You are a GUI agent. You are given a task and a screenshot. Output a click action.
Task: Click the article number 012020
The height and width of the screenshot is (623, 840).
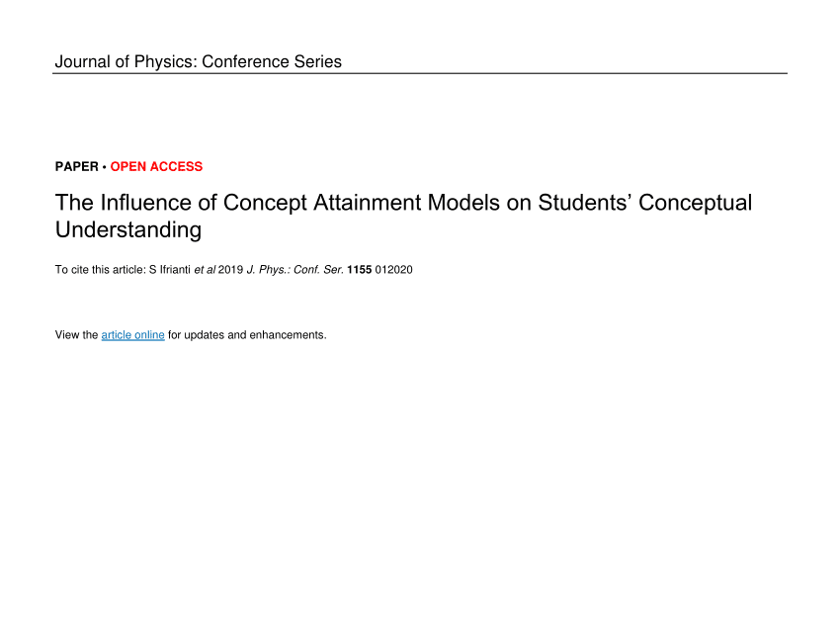click(x=393, y=270)
